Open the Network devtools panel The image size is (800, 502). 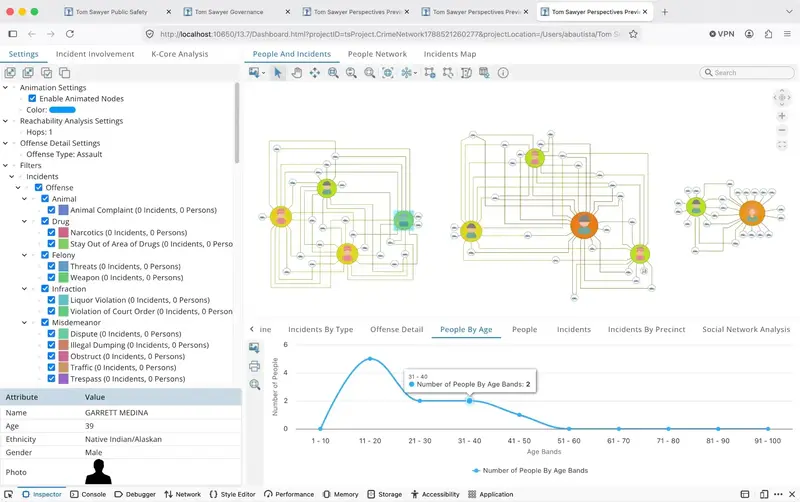pos(182,494)
